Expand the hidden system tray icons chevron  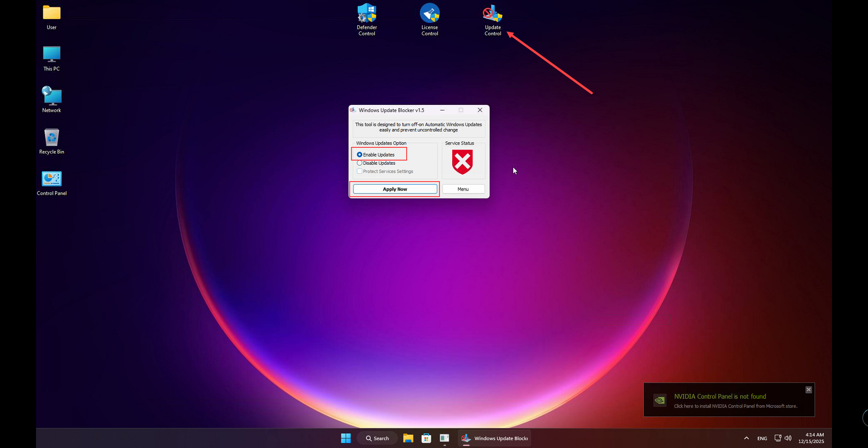746,438
